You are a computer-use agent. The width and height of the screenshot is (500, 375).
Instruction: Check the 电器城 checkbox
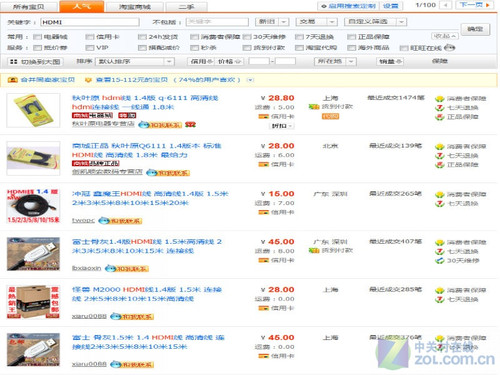click(x=38, y=37)
